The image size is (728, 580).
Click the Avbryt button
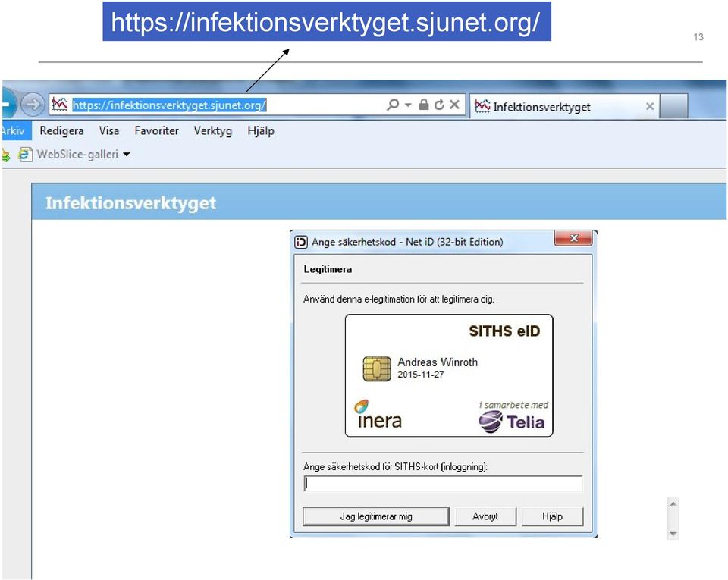pyautogui.click(x=485, y=516)
